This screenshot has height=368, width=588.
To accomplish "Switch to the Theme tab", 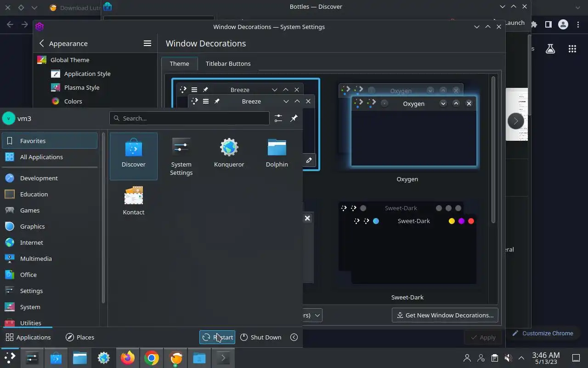I will tap(179, 63).
